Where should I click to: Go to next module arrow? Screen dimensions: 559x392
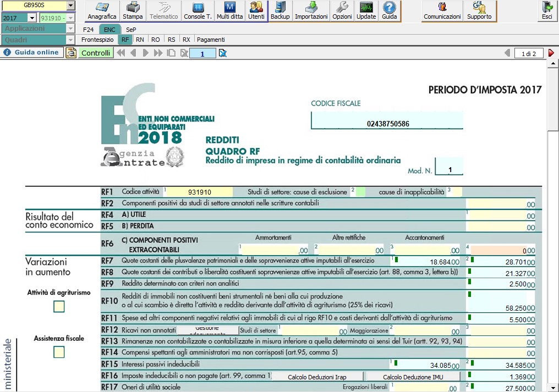pos(145,53)
